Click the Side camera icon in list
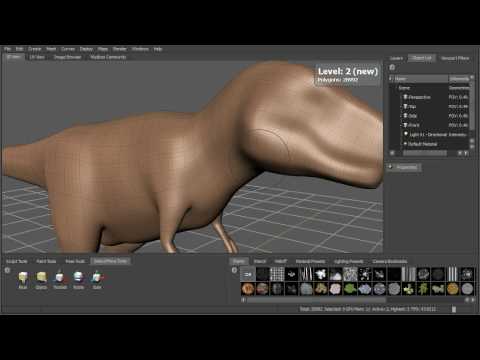The width and height of the screenshot is (480, 360). tap(405, 116)
